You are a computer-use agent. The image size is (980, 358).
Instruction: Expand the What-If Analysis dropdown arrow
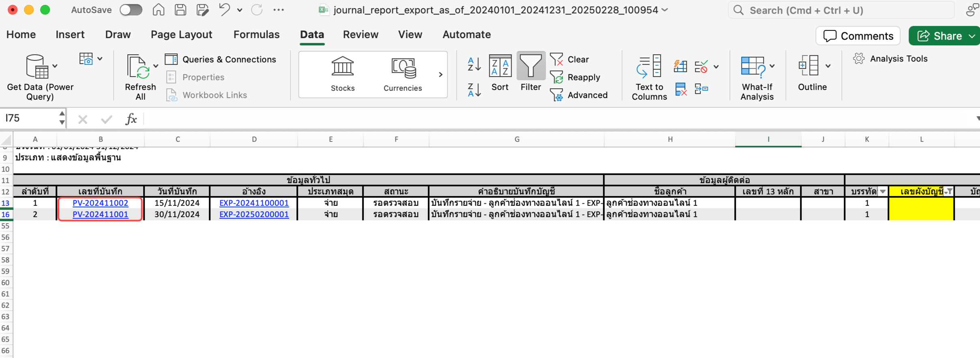pyautogui.click(x=772, y=66)
